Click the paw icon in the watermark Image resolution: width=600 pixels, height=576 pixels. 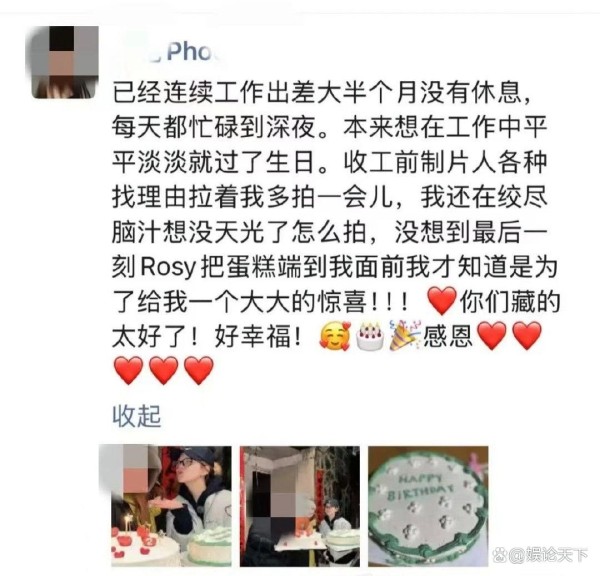[499, 555]
